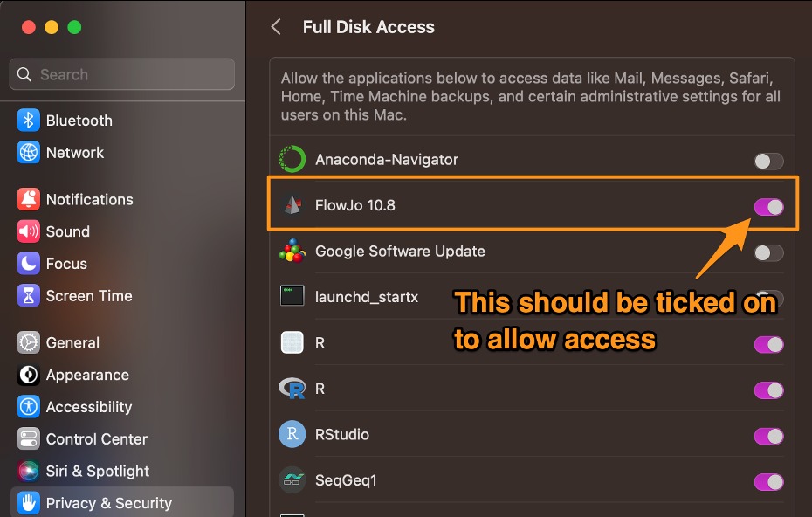Switch off SeqGeq1 disk access toggle
This screenshot has height=517, width=812.
tap(768, 481)
